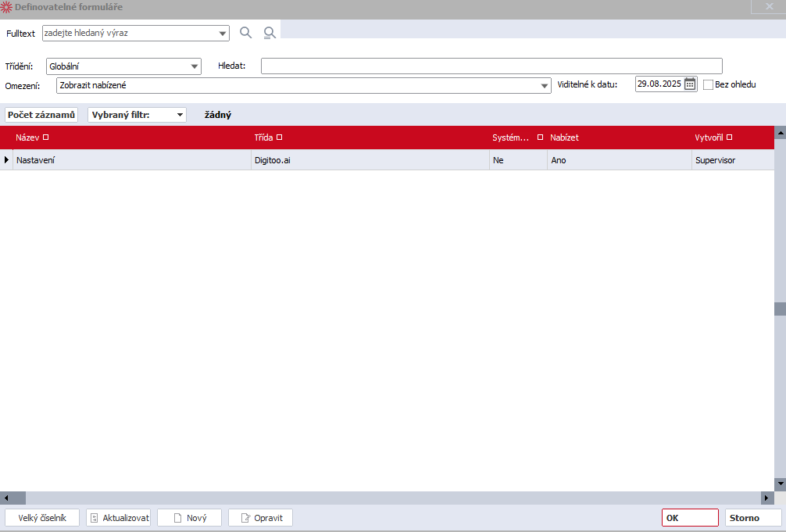Expand the Fulltext search dropdown
The height and width of the screenshot is (532, 786).
pos(223,34)
